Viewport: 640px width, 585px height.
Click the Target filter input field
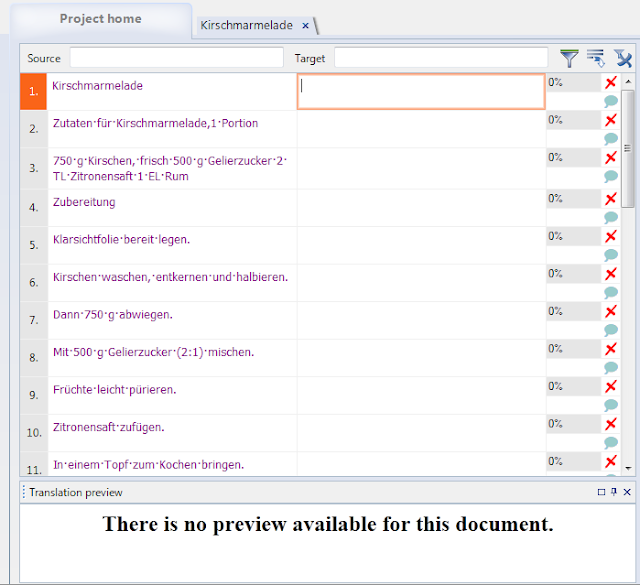click(x=441, y=58)
